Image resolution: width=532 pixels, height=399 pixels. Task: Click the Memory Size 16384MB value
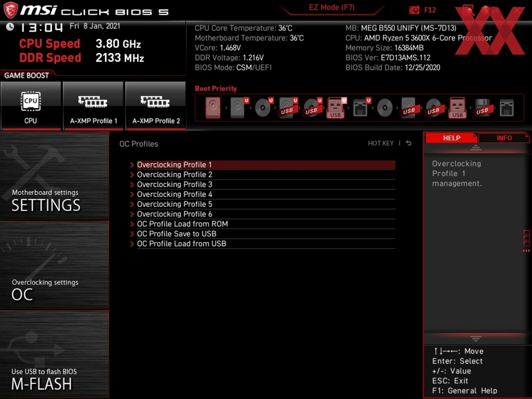click(x=408, y=48)
